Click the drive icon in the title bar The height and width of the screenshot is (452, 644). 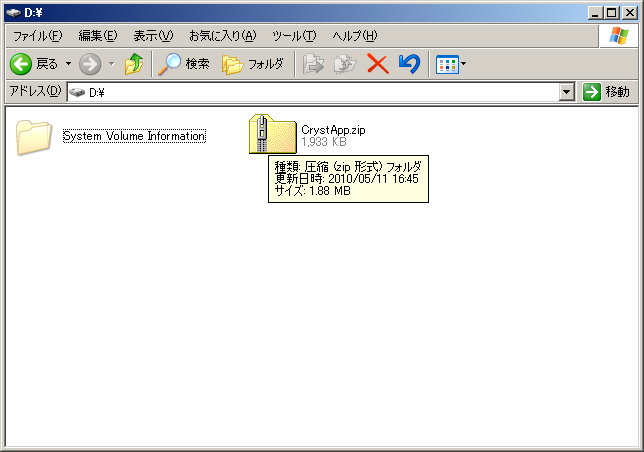point(14,13)
